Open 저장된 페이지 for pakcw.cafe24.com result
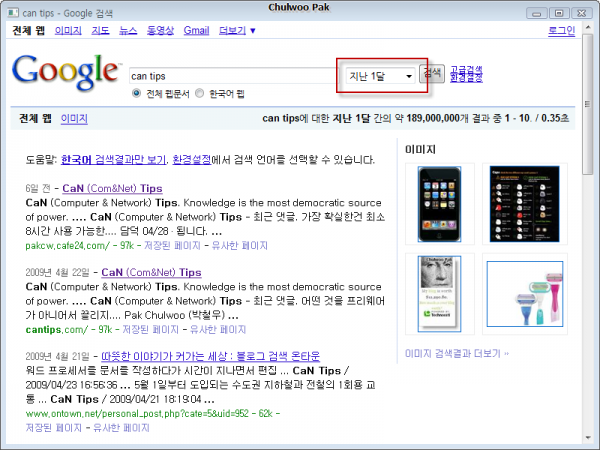The height and width of the screenshot is (450, 600). coord(172,245)
